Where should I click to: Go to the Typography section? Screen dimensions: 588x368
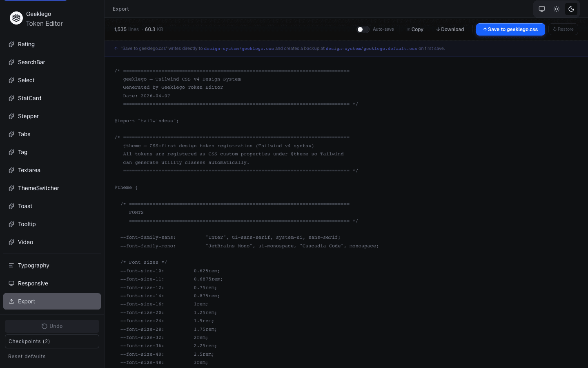pyautogui.click(x=52, y=265)
